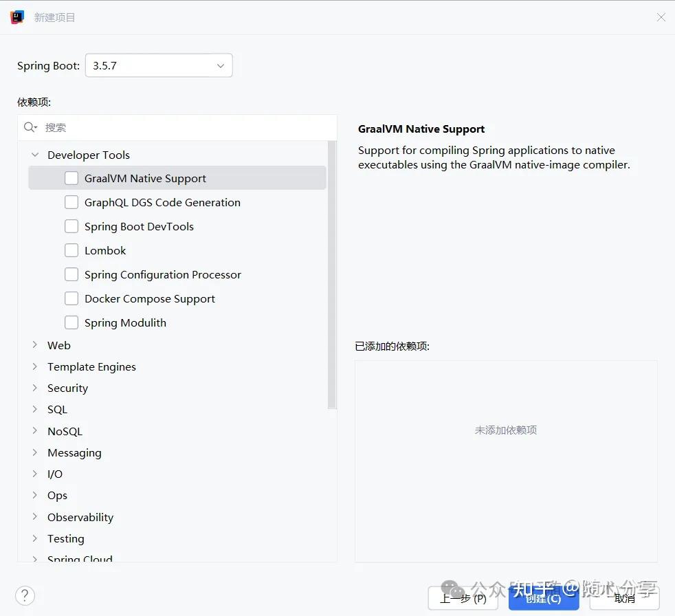The width and height of the screenshot is (675, 616).
Task: Go back with 上一步 (P) button
Action: 463,598
